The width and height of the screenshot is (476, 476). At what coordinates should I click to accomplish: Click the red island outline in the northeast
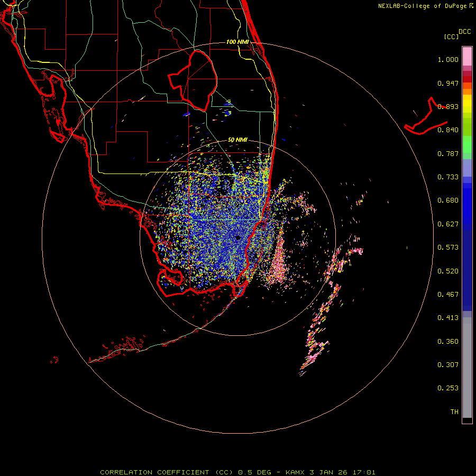pyautogui.click(x=426, y=117)
